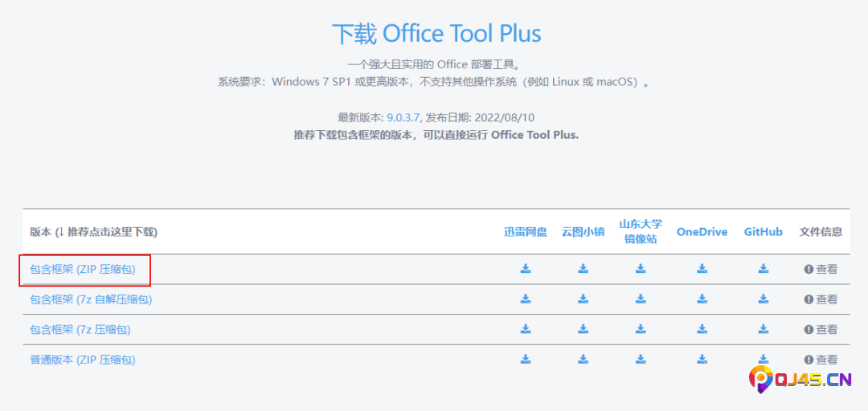Click the 一个强大且实用的 Office 部署工具 subtitle
The width and height of the screenshot is (868, 411).
434,64
